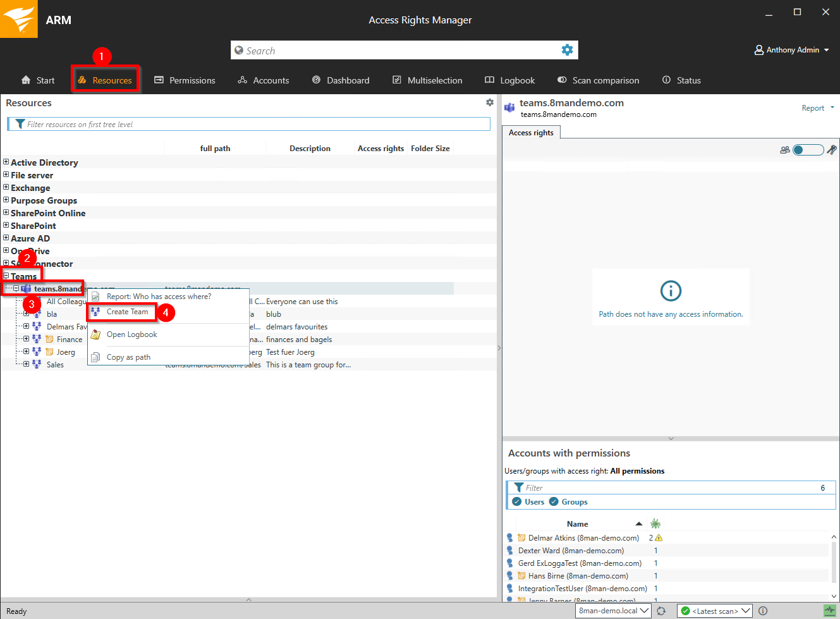Click the green activity monitor icon
840x619 pixels.
[829, 611]
